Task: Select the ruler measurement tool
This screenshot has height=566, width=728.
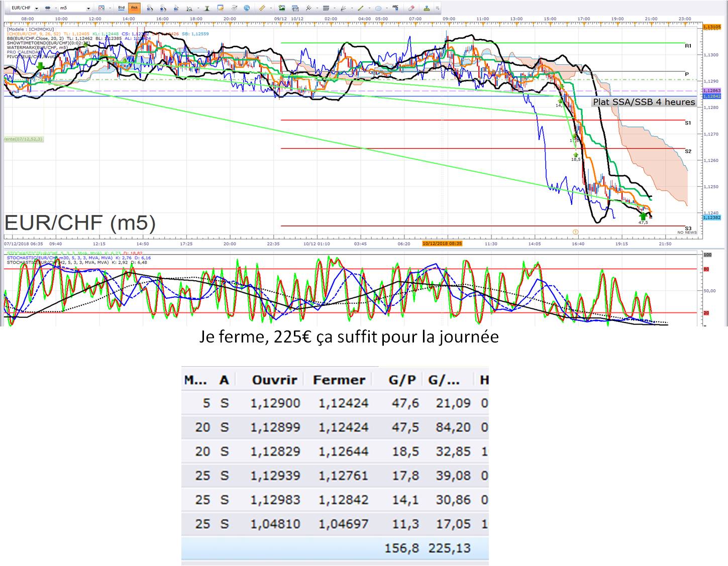Action: click(x=262, y=8)
